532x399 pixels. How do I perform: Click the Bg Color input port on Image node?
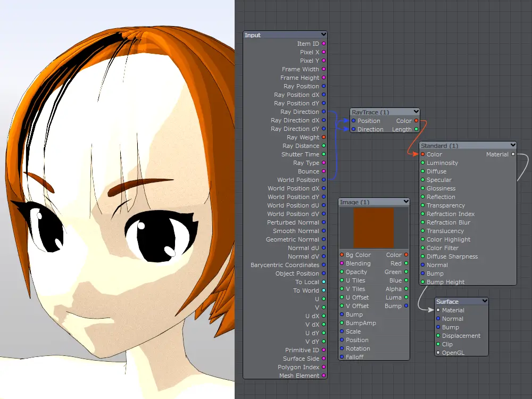coord(342,255)
